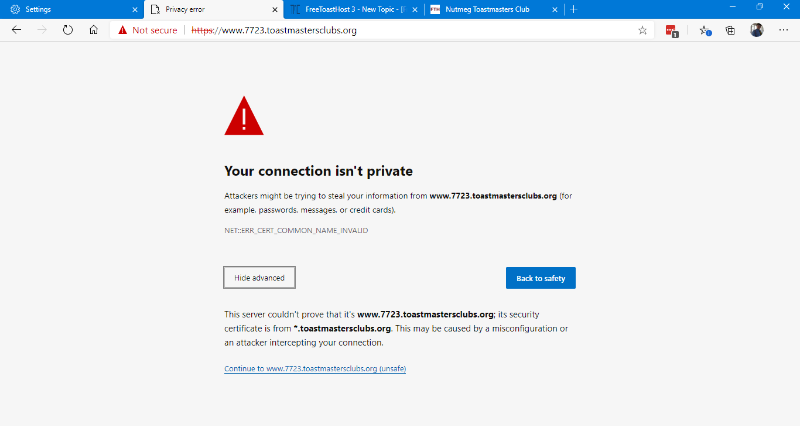This screenshot has width=800, height=426.
Task: Go back to the previous page
Action: (16, 30)
